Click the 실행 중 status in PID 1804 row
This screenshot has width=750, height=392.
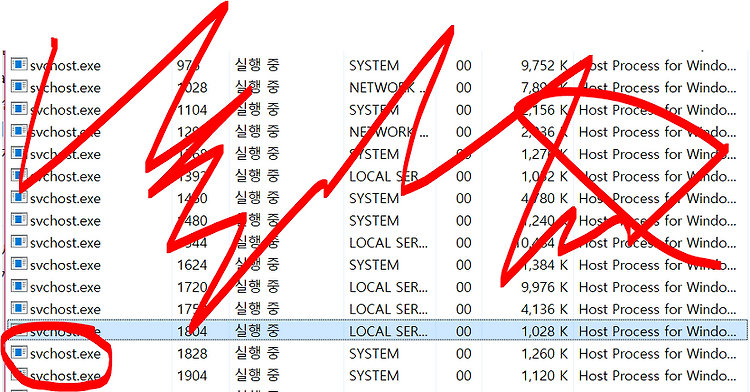[x=257, y=331]
